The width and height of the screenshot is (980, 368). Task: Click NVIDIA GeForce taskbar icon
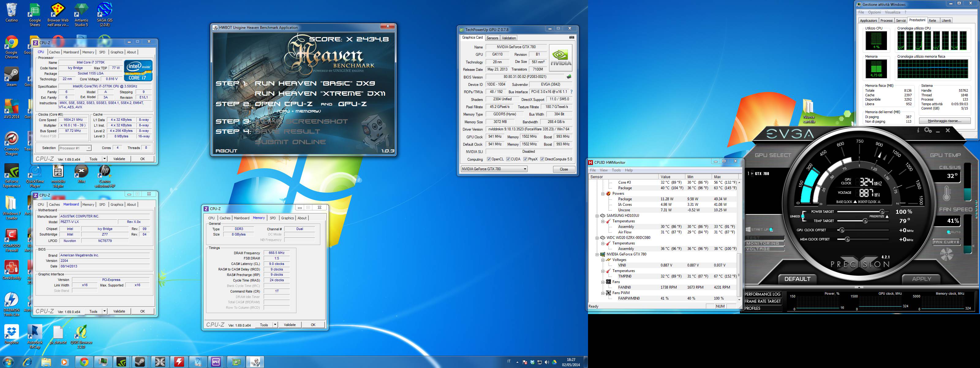click(121, 362)
